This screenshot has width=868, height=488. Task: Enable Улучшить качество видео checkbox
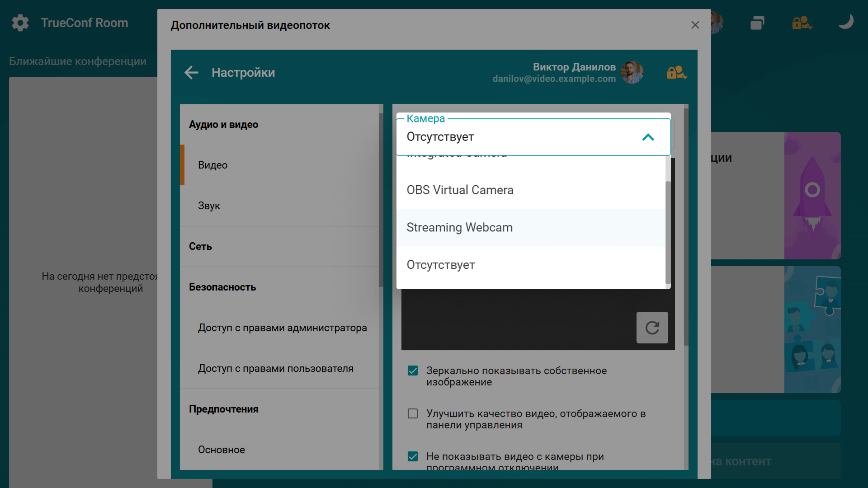pos(413,413)
